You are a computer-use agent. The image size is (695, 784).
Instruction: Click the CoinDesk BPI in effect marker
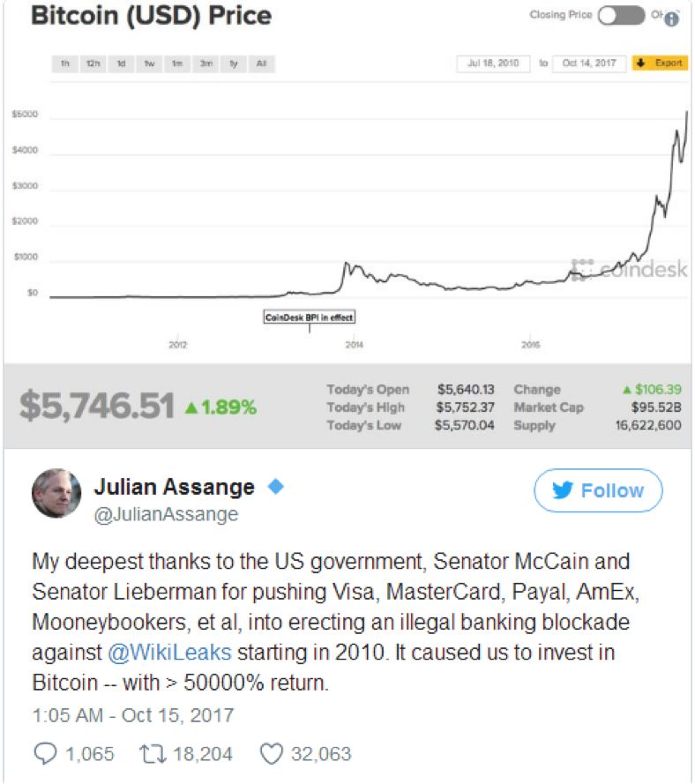pos(309,317)
